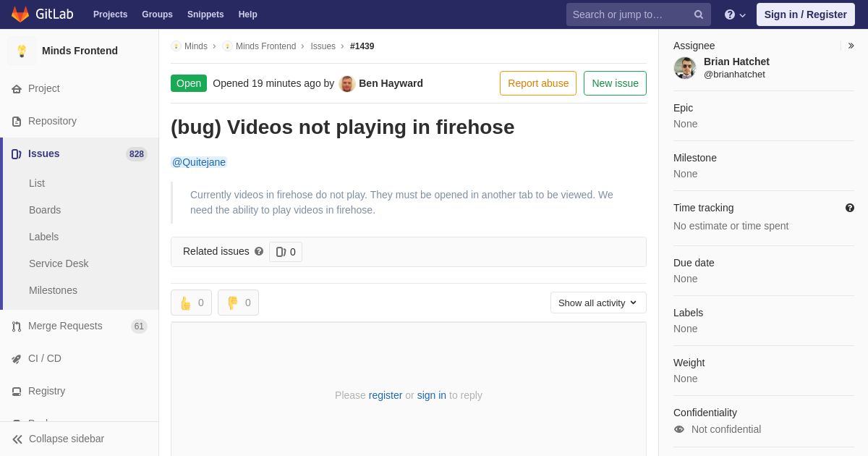Click the issue title about firehose videos
The height and width of the screenshot is (456, 868).
tap(343, 127)
